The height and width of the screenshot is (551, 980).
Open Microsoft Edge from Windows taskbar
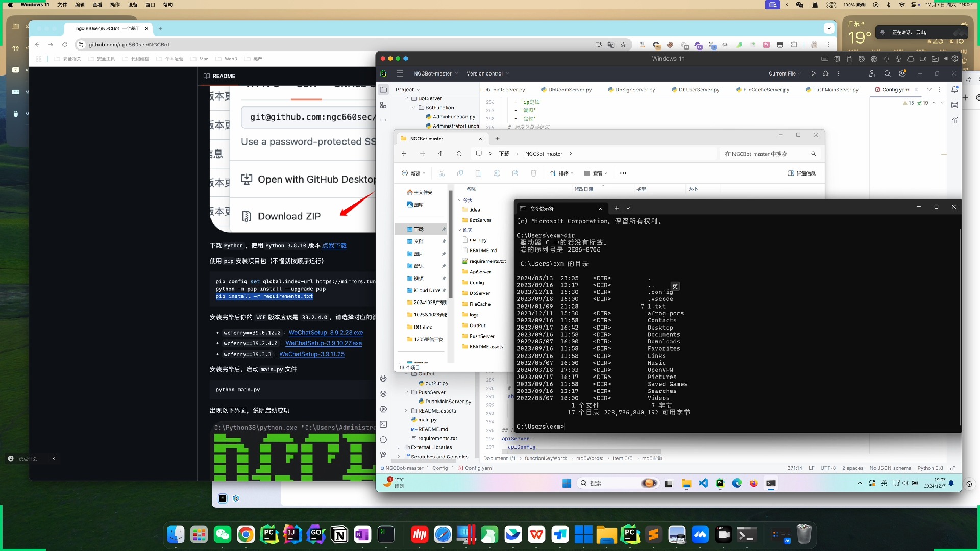pyautogui.click(x=737, y=483)
